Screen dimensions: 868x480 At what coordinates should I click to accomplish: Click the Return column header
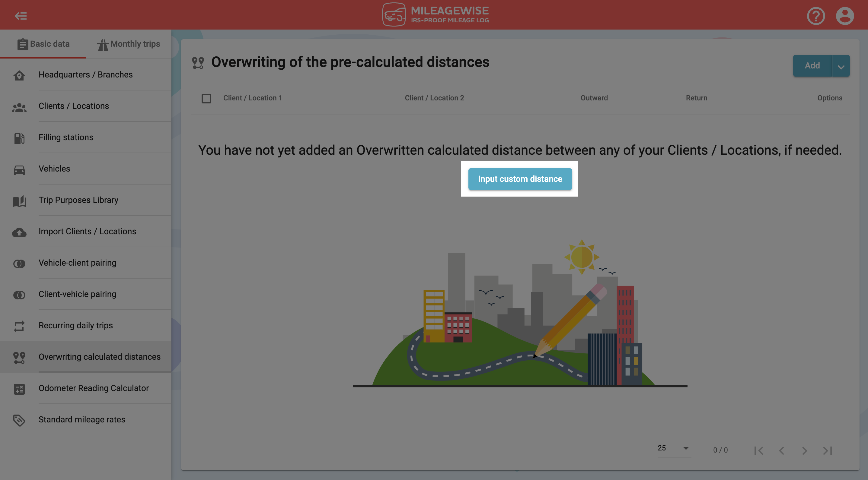coord(697,98)
